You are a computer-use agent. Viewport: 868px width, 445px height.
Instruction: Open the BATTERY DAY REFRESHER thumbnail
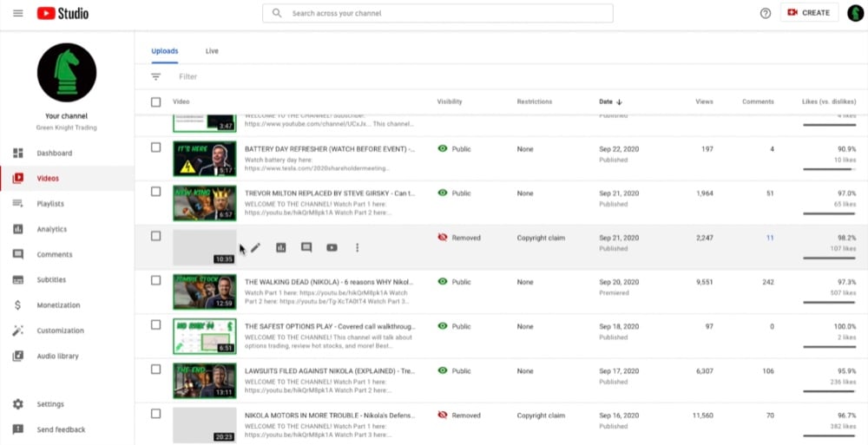(x=204, y=158)
